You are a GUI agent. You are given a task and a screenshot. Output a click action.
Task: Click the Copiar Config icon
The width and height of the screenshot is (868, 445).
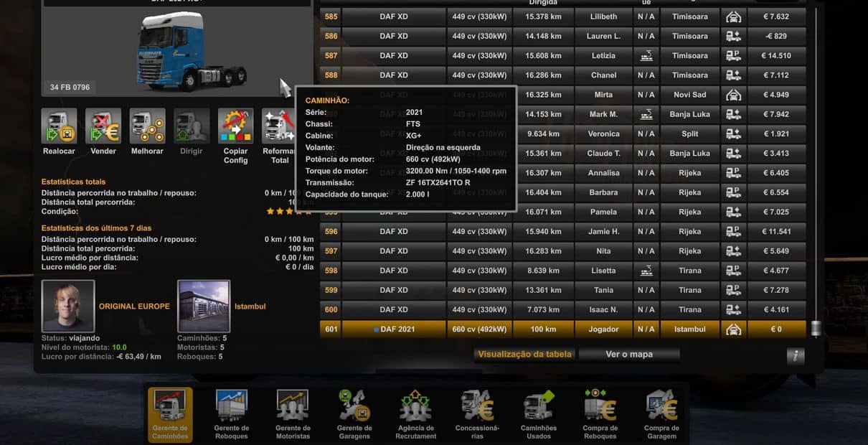pos(235,126)
